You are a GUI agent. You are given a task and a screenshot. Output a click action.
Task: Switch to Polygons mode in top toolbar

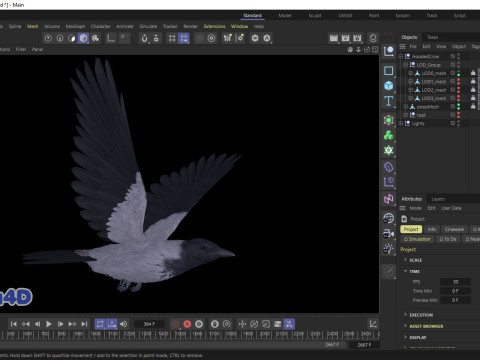click(72, 38)
